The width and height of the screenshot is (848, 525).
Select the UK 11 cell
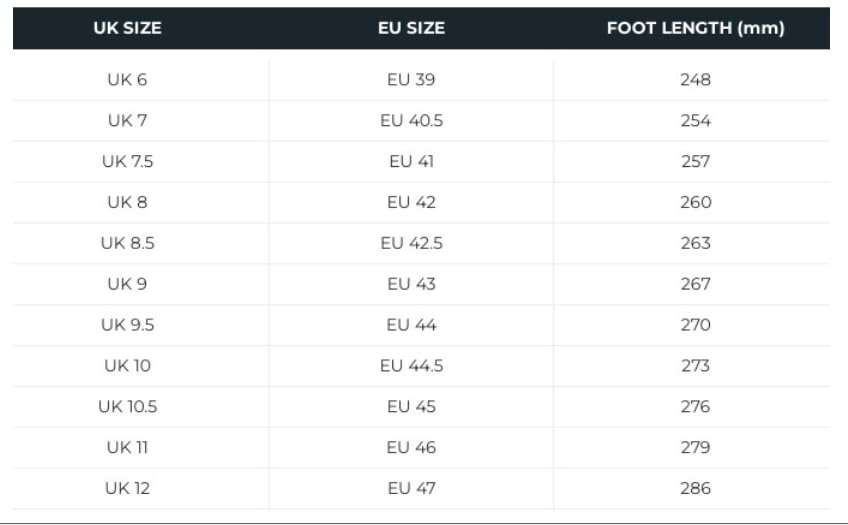(x=127, y=448)
